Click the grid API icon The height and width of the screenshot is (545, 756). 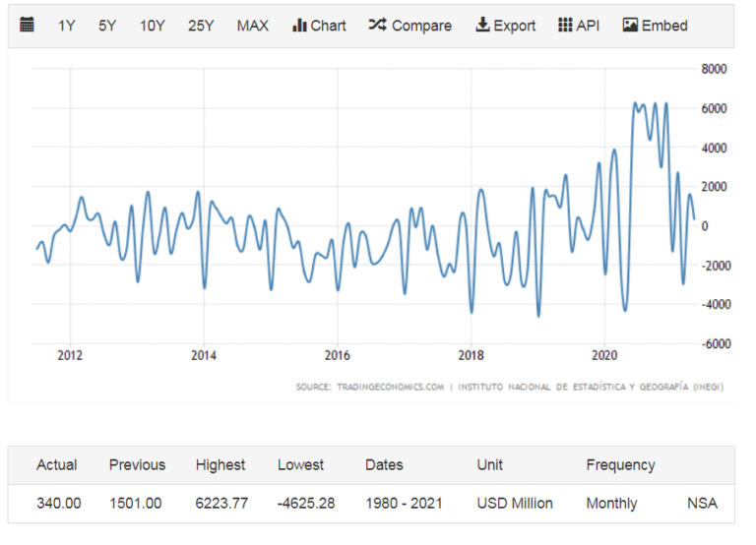pyautogui.click(x=565, y=25)
